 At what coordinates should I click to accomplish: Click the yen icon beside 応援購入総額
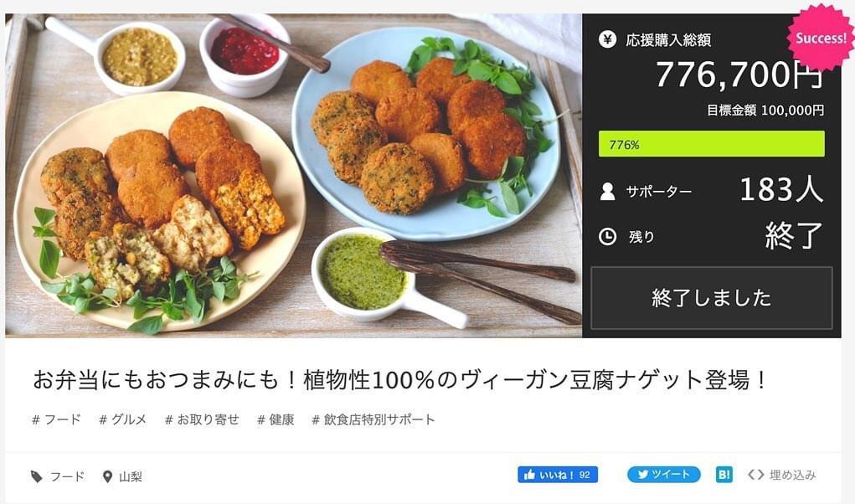607,39
